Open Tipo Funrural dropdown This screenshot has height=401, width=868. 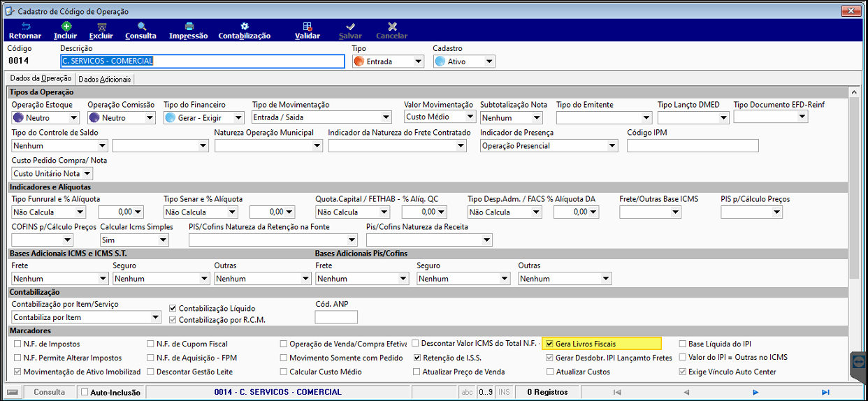pos(80,212)
